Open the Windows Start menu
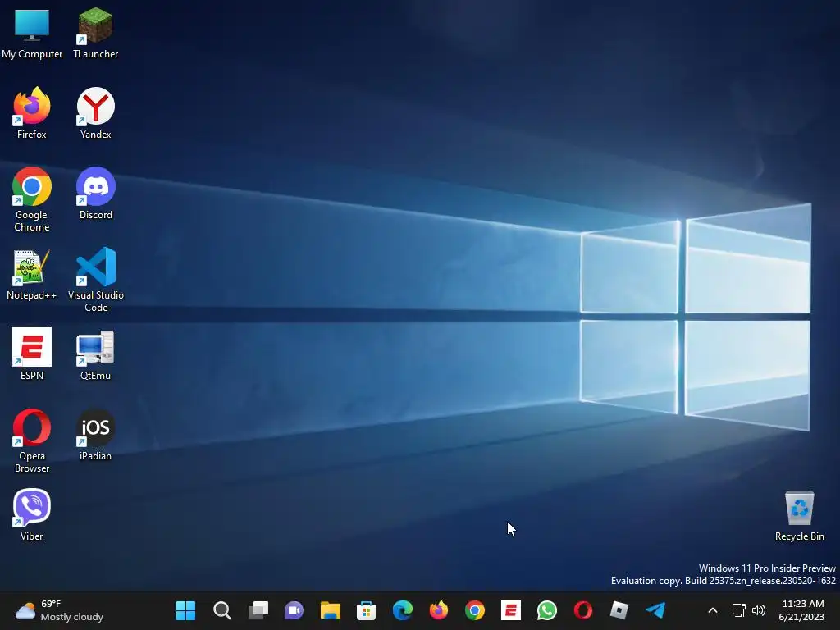The width and height of the screenshot is (840, 630). coord(186,610)
